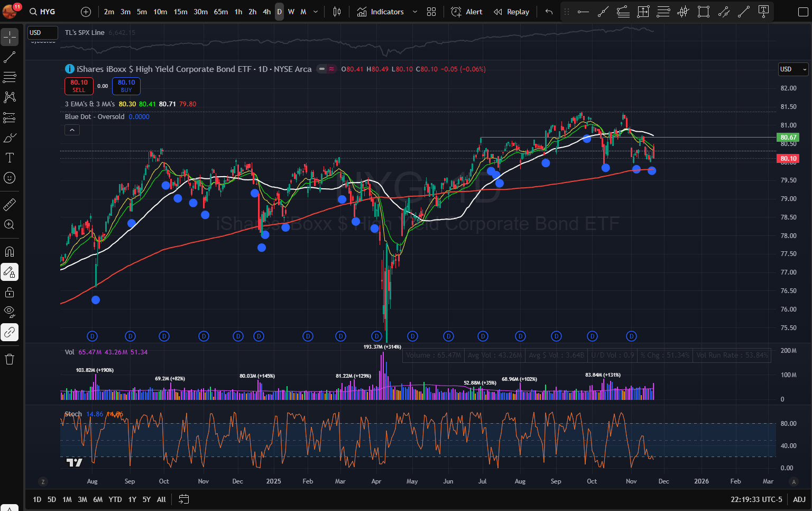Image resolution: width=812 pixels, height=511 pixels.
Task: Toggle the drawings sync link icon
Action: tap(10, 332)
